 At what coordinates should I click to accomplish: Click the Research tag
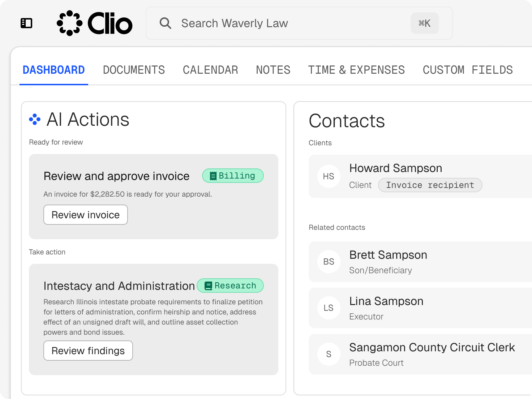[x=230, y=286]
